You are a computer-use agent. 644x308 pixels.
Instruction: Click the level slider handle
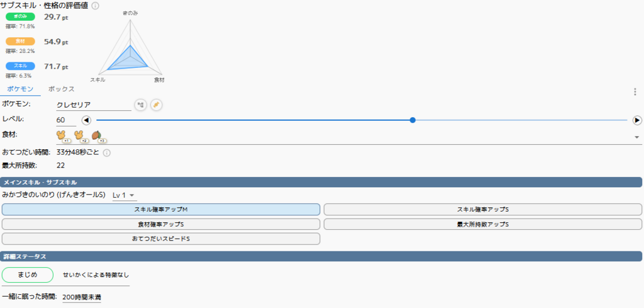(413, 120)
